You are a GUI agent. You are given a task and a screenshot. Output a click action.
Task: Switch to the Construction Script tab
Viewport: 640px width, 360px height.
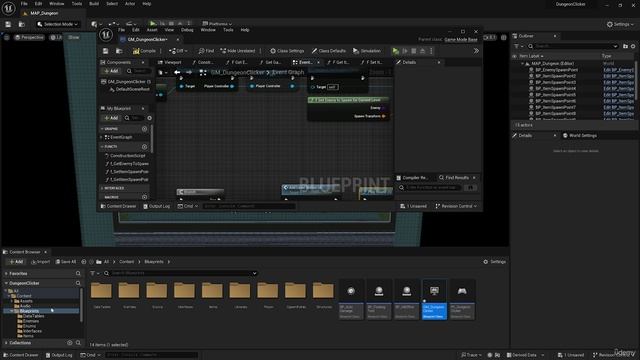click(203, 62)
